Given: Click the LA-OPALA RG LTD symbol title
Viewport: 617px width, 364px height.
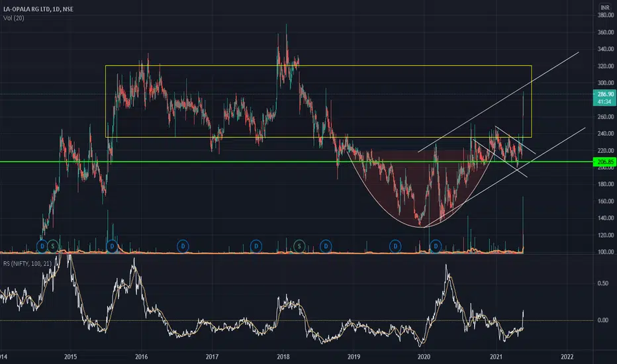Looking at the screenshot, I should (38, 9).
